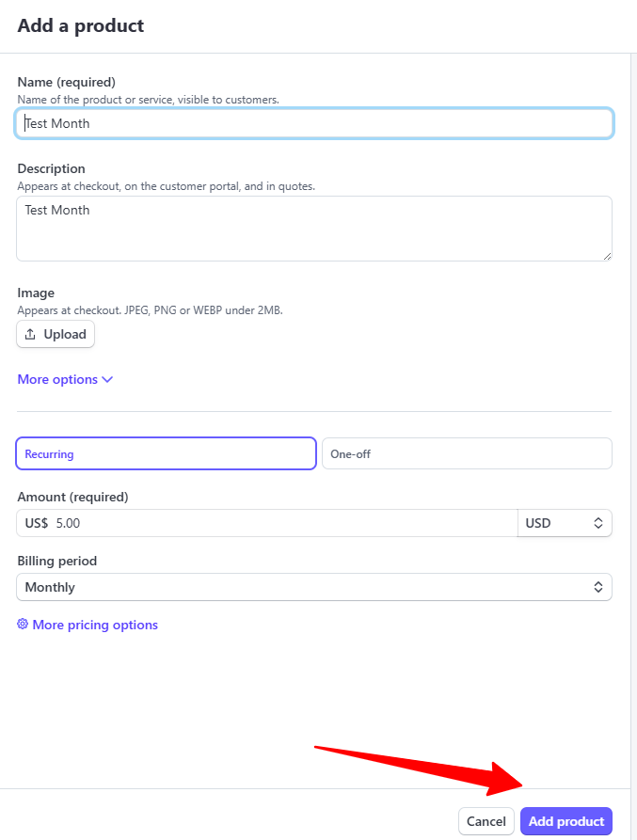The height and width of the screenshot is (840, 637).
Task: Focus the Name text field
Action: [313, 123]
